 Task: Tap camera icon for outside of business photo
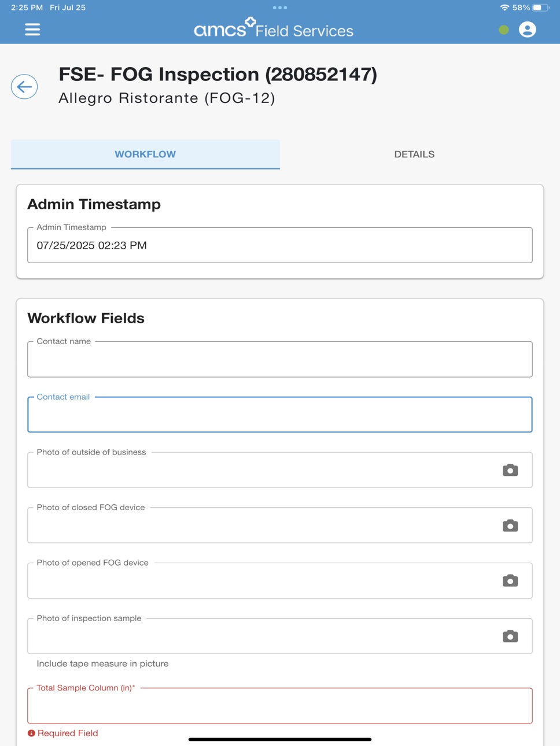510,470
